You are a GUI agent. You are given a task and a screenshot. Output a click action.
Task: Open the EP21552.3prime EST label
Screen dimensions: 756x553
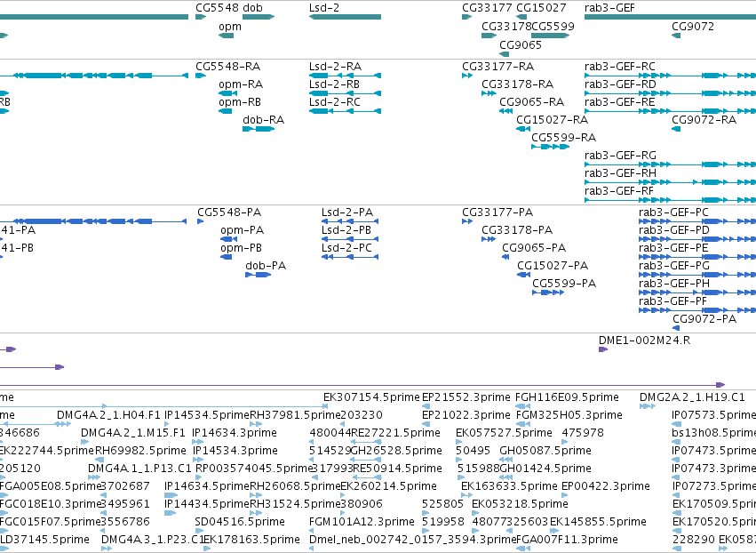pos(466,397)
